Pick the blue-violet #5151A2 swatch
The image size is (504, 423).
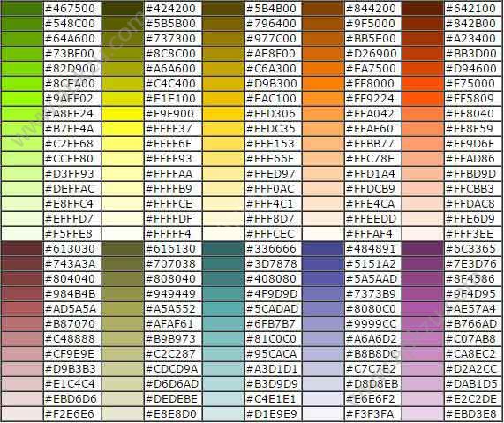click(323, 264)
